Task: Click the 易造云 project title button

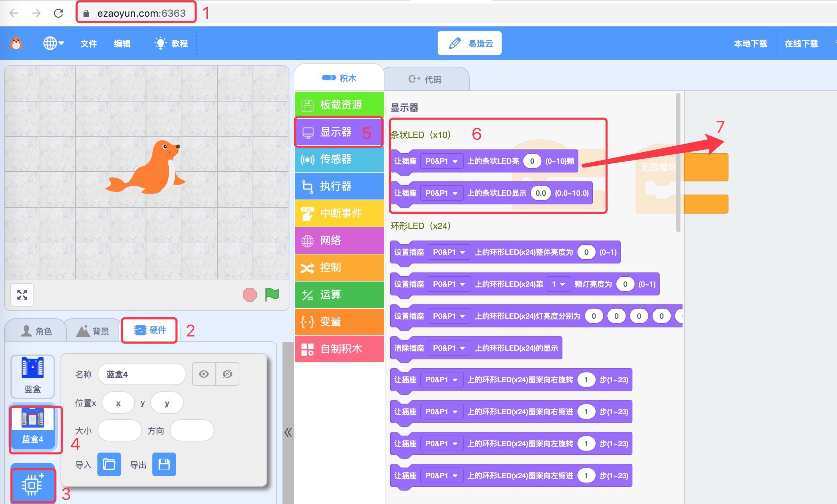Action: click(x=469, y=43)
